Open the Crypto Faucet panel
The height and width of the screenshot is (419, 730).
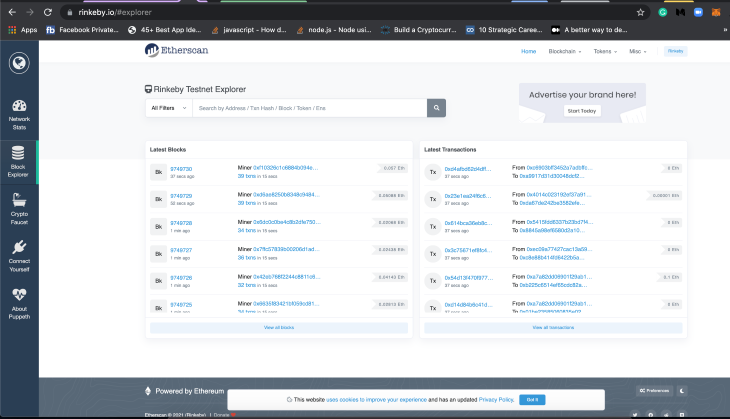pyautogui.click(x=19, y=207)
